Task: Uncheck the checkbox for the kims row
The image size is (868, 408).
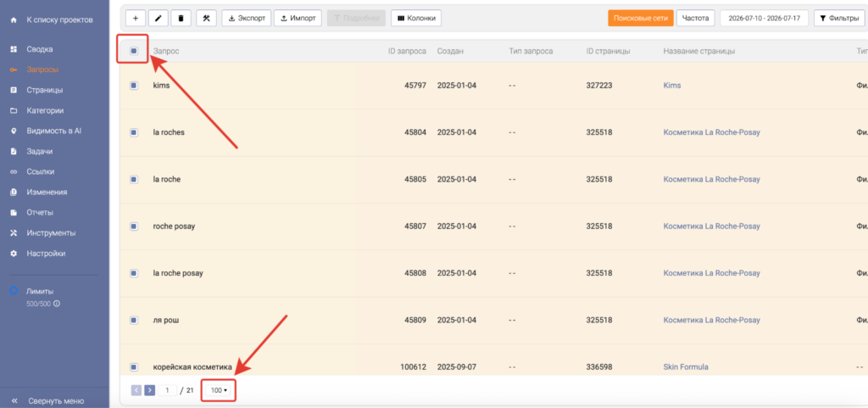Action: coord(133,86)
